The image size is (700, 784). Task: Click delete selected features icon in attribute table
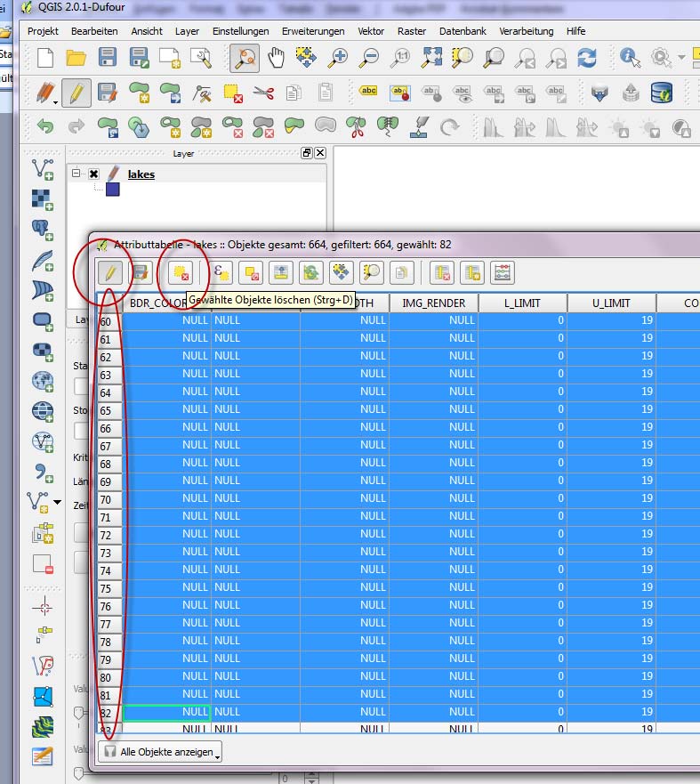click(181, 272)
